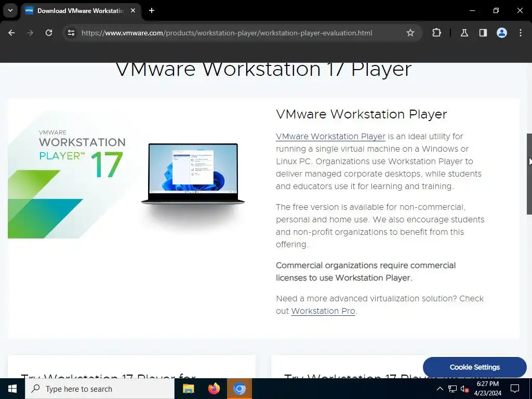The image size is (532, 399).
Task: Click the 'The free version is available' paragraph
Action: click(x=380, y=225)
